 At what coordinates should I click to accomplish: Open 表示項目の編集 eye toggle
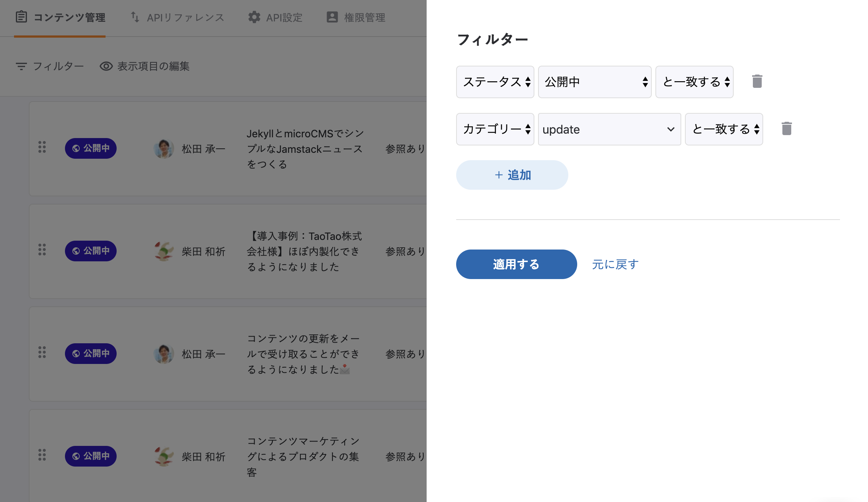tap(106, 66)
